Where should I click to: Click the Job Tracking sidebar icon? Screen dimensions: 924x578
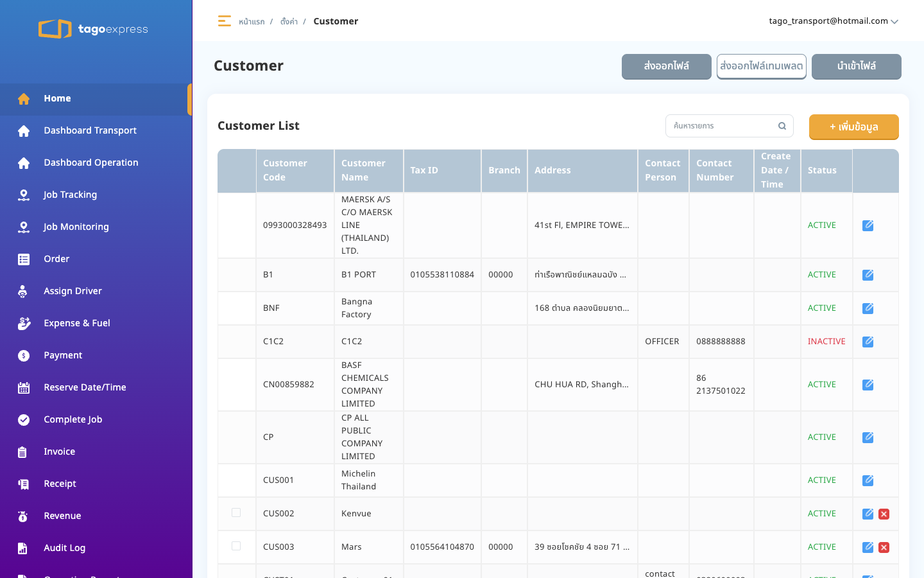click(24, 195)
